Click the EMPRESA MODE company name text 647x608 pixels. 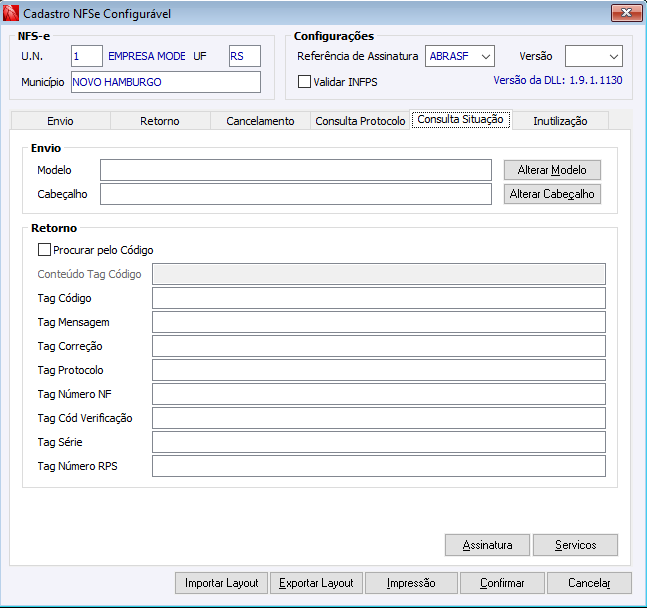(147, 56)
